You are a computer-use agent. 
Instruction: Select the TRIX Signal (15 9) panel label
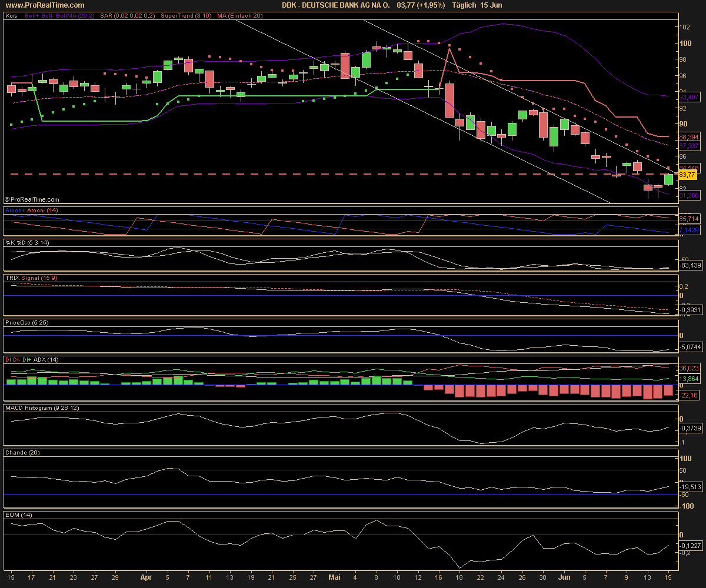(x=31, y=277)
